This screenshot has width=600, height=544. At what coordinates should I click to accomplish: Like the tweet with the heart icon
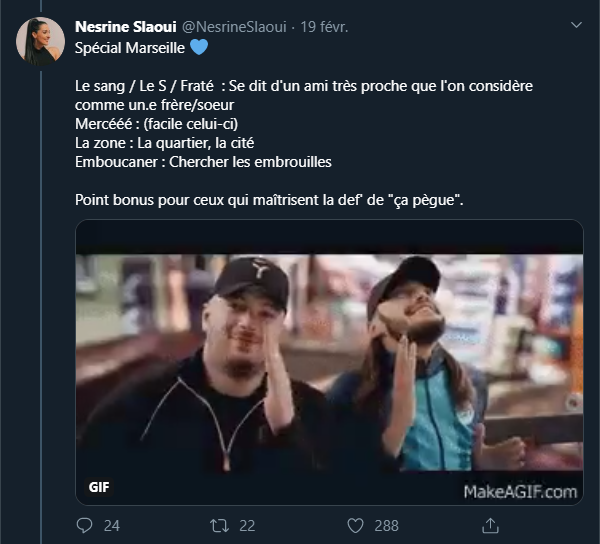coord(355,525)
